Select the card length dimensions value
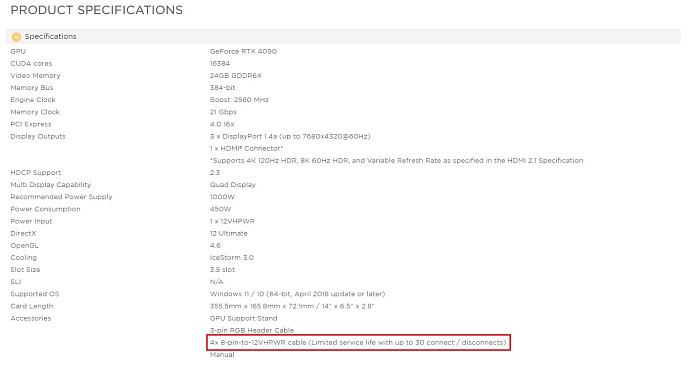 click(292, 306)
